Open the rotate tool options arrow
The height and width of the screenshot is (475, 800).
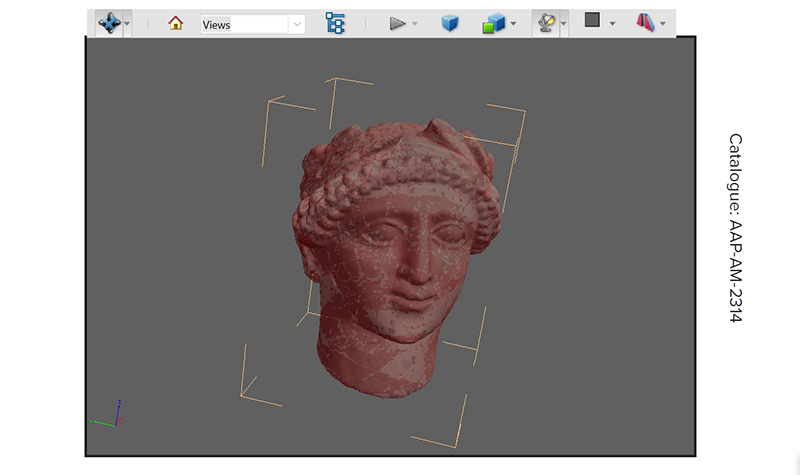[127, 23]
